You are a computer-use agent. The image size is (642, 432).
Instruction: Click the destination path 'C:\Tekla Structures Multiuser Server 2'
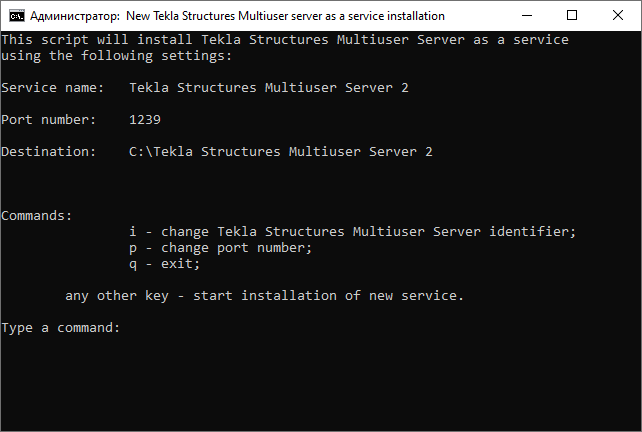(281, 152)
